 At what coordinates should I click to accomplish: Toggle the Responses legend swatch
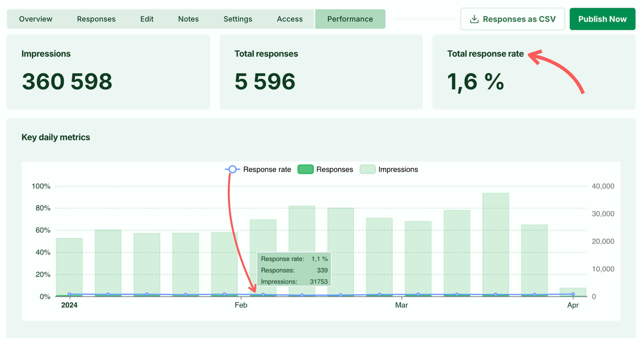point(305,169)
